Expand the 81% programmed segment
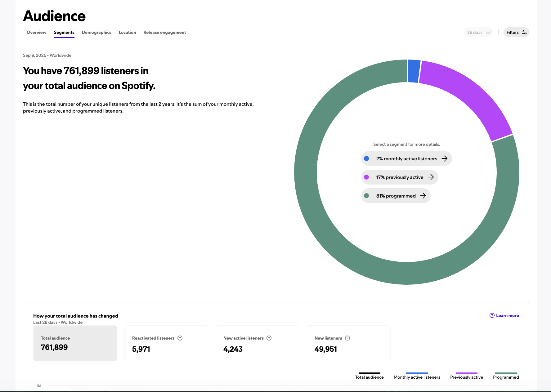 tap(396, 196)
